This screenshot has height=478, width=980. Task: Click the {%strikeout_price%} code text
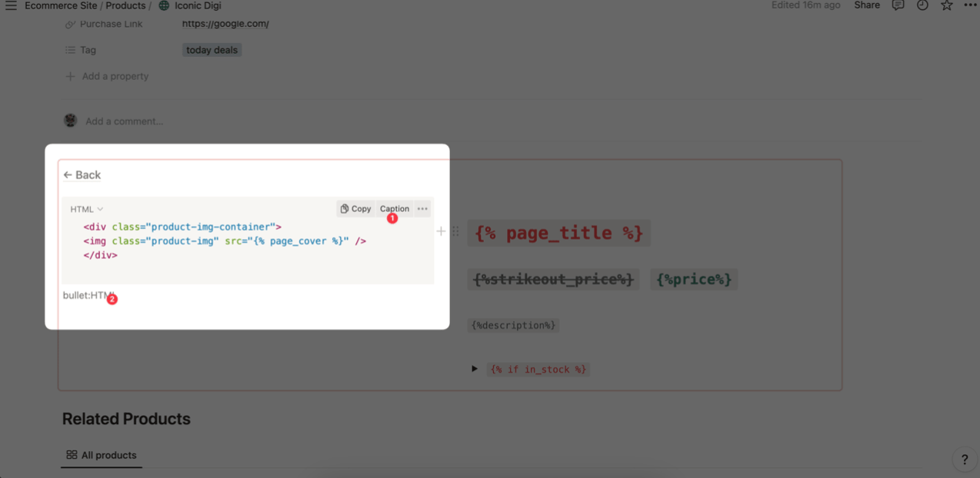click(x=554, y=279)
